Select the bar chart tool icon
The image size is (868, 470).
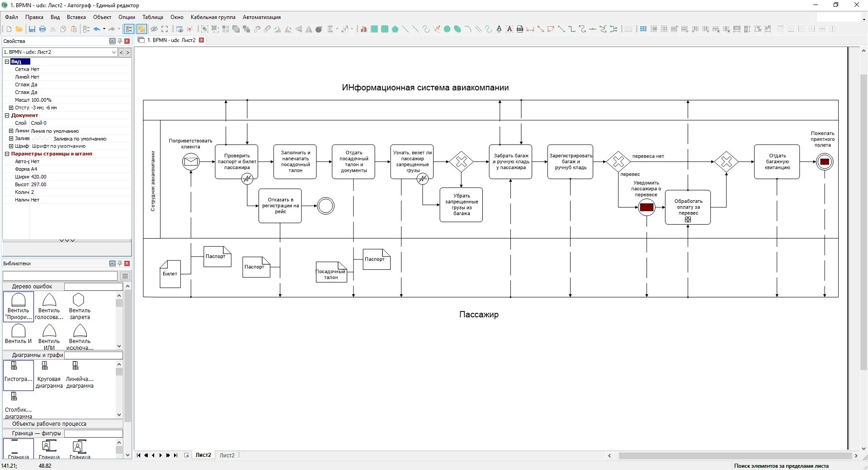tap(364, 29)
